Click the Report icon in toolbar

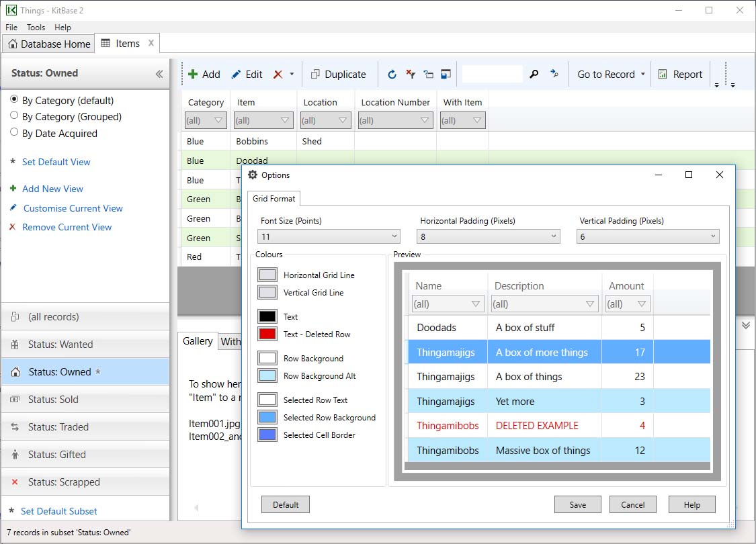tap(663, 74)
